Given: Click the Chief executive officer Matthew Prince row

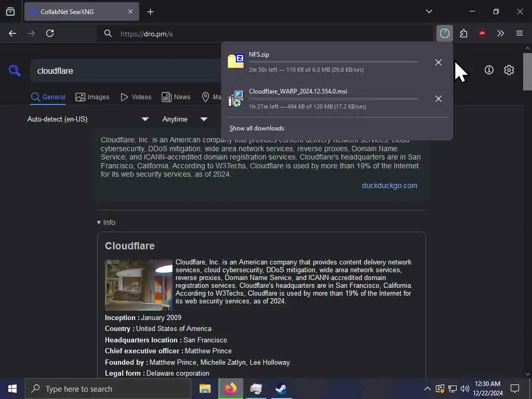Looking at the screenshot, I should [x=168, y=351].
